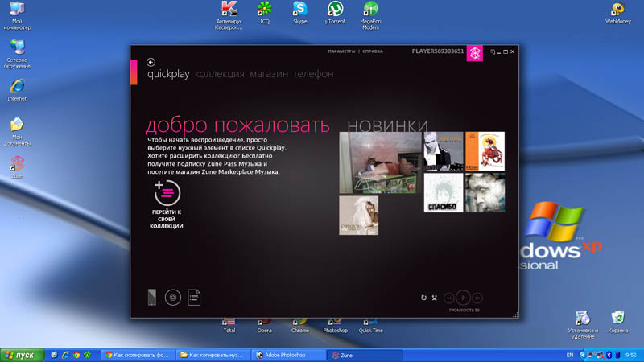Image resolution: width=644 pixels, height=362 pixels.
Task: Open the Chrome desktop shortcut
Action: [x=299, y=327]
